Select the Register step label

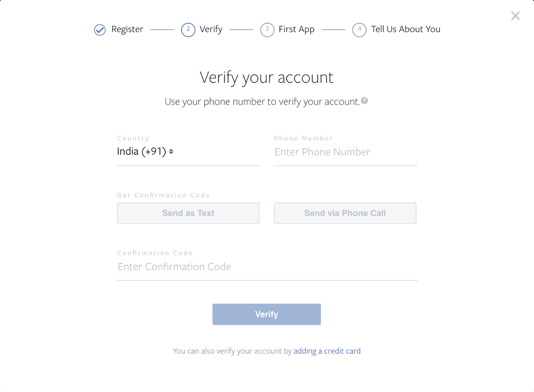[x=127, y=29]
